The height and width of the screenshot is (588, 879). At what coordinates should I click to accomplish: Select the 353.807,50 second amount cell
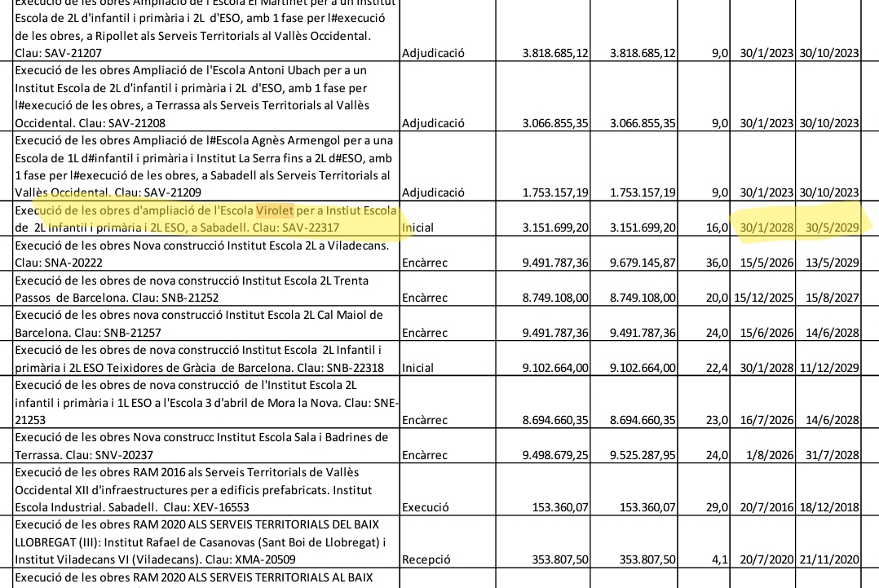[x=647, y=559]
